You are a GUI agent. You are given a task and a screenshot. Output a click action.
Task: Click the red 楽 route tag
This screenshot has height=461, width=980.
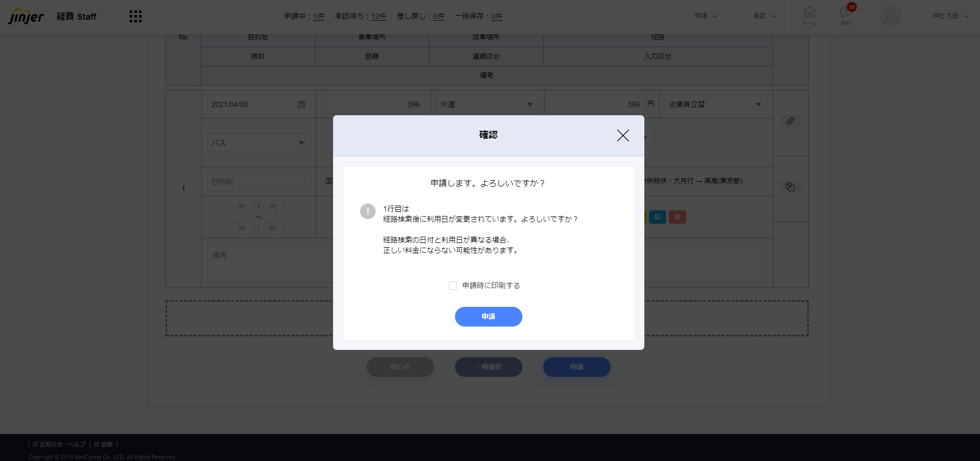[677, 217]
